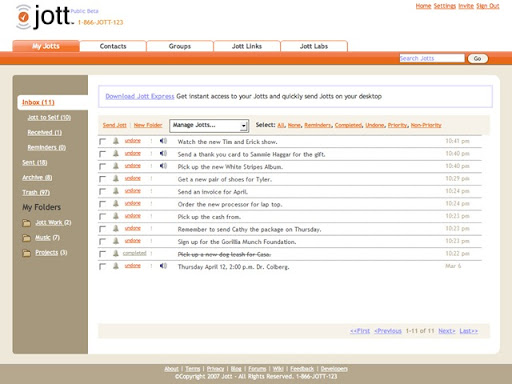Open the Jott to Self folder
The height and width of the screenshot is (384, 512).
coord(49,117)
